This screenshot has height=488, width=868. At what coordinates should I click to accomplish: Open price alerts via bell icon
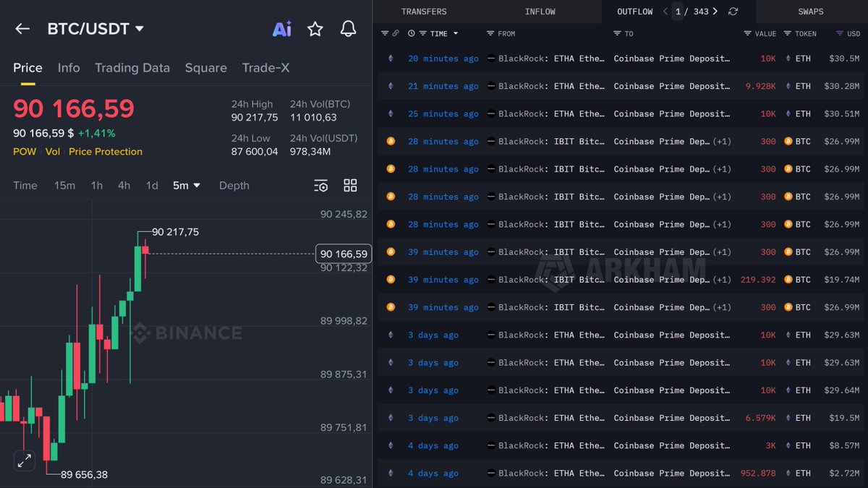point(348,29)
